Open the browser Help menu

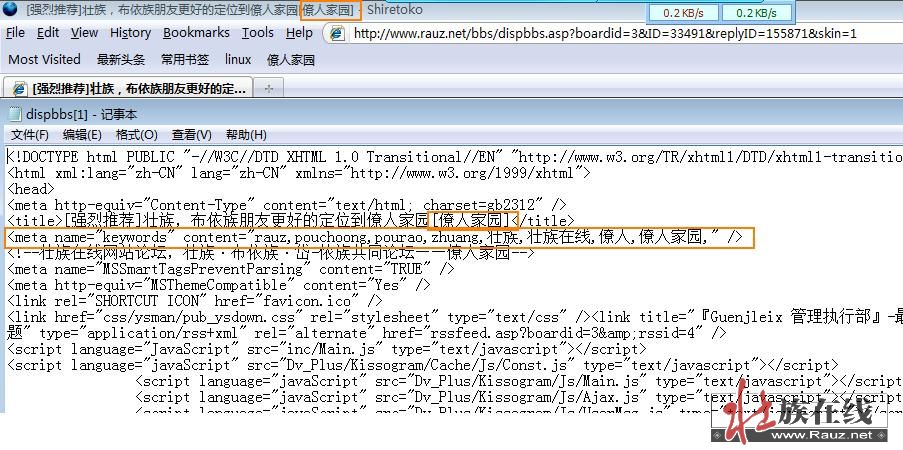(x=299, y=33)
